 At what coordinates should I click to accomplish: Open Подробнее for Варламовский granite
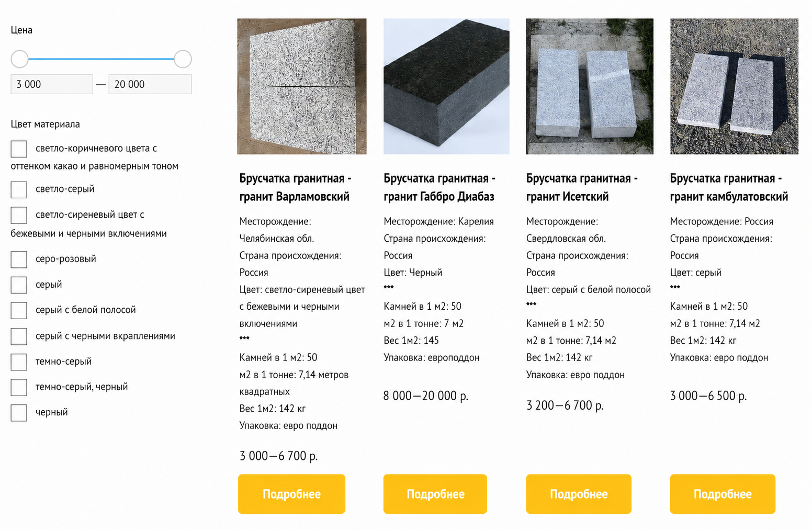291,494
